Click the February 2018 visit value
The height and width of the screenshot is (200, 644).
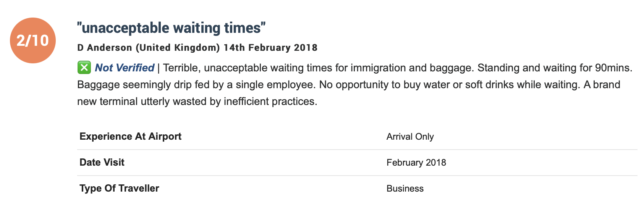416,163
